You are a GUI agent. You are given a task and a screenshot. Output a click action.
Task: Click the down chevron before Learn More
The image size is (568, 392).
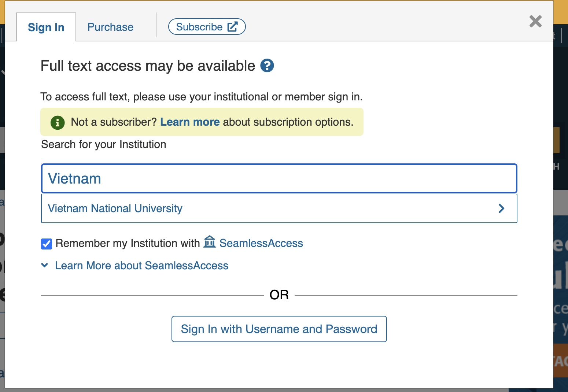tap(45, 265)
